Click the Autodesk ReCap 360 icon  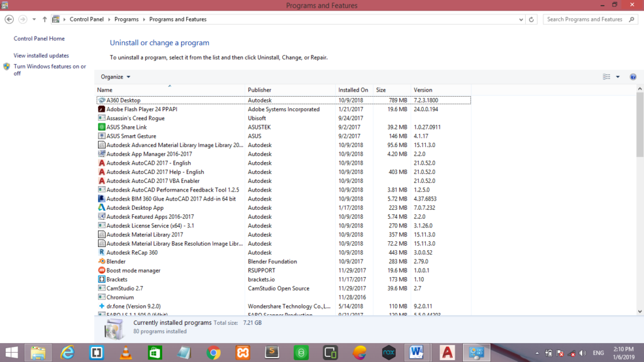101,253
